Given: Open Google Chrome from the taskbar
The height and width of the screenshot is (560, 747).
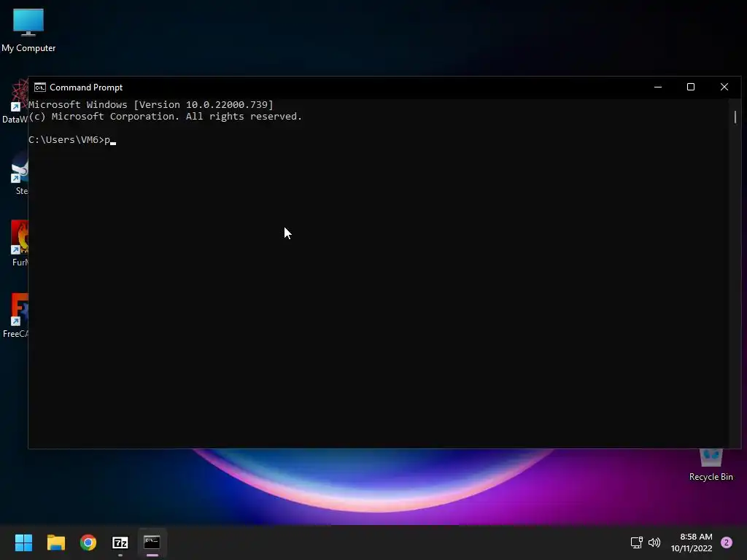Looking at the screenshot, I should pos(88,542).
